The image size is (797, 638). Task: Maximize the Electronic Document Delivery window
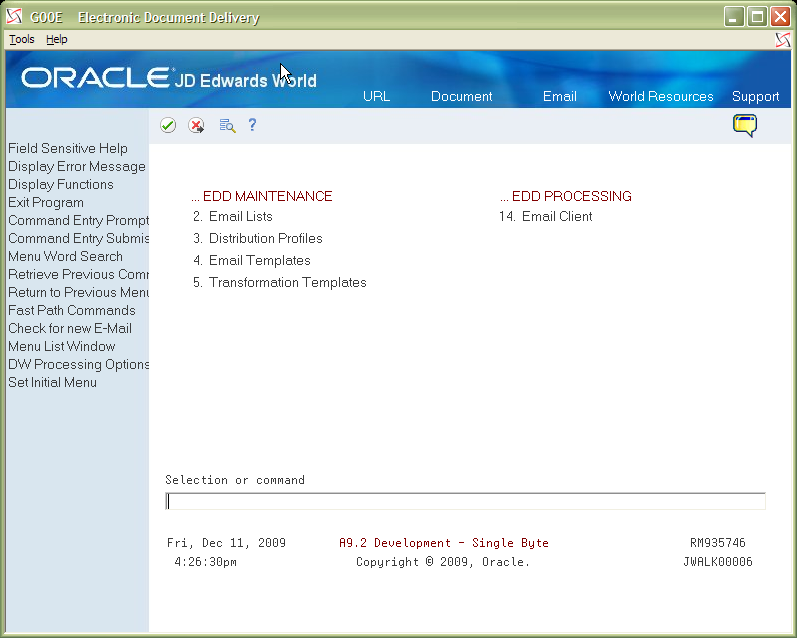point(757,17)
